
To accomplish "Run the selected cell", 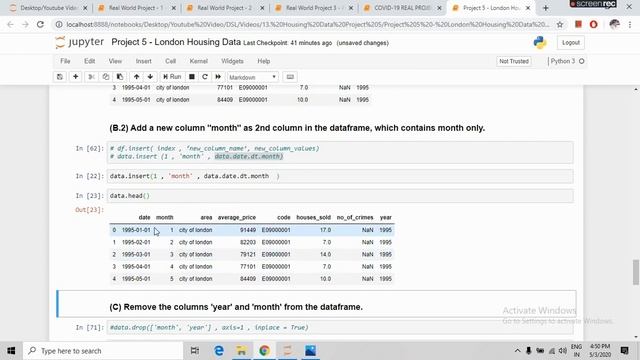I will (x=172, y=77).
